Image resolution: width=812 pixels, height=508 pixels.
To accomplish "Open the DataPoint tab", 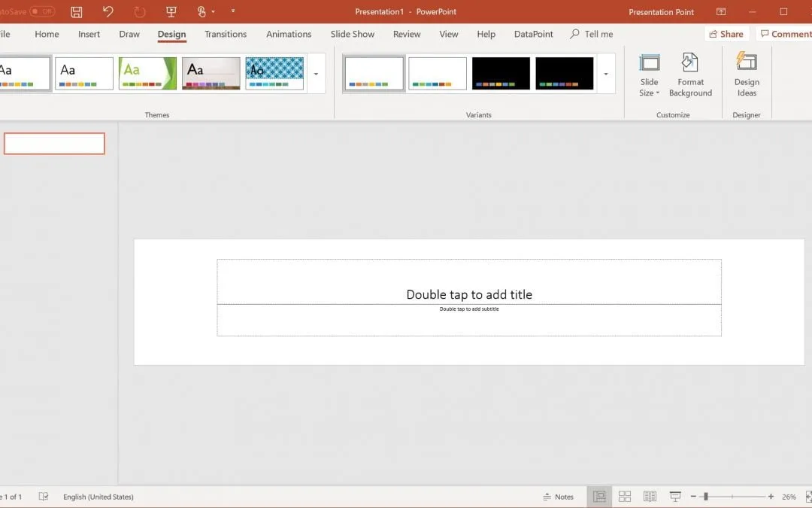I will tap(533, 34).
